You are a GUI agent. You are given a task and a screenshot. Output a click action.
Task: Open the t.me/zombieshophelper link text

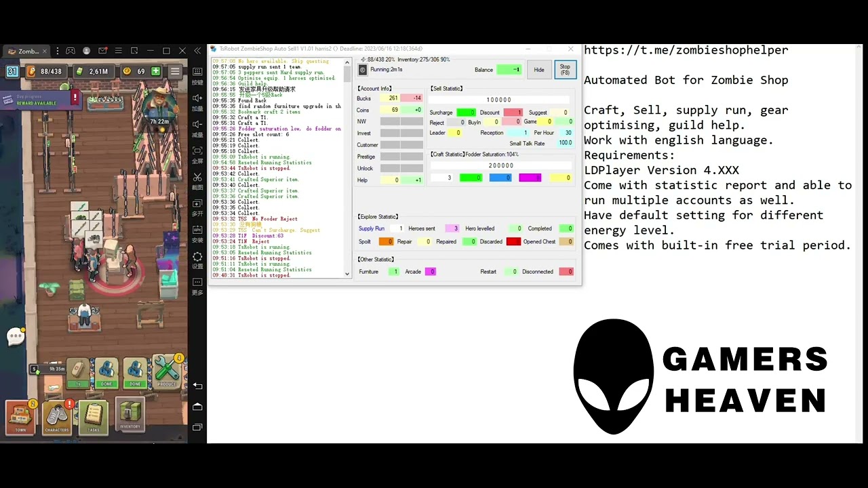tap(686, 50)
